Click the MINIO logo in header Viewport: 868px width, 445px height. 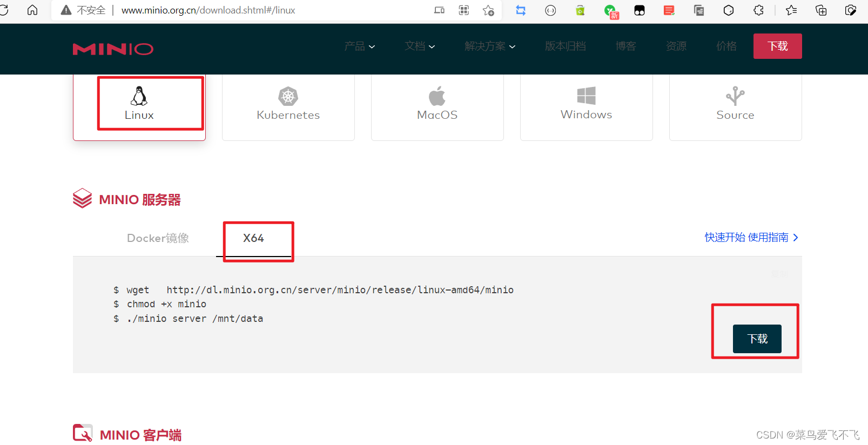point(113,49)
